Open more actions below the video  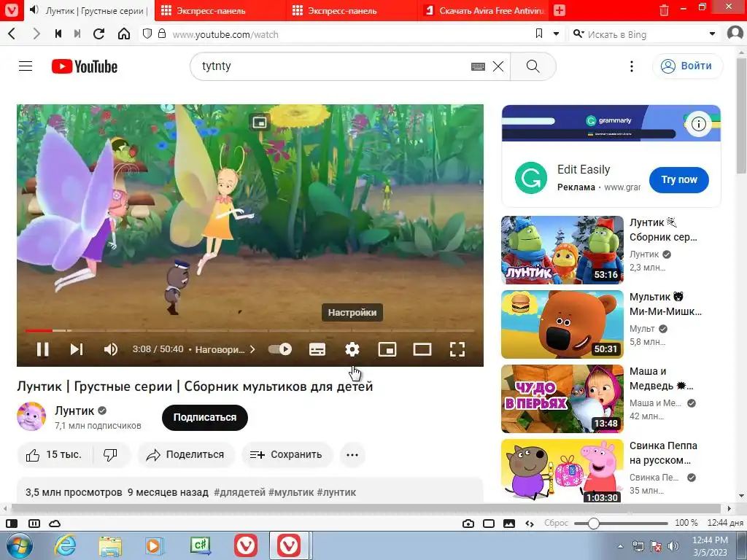352,455
